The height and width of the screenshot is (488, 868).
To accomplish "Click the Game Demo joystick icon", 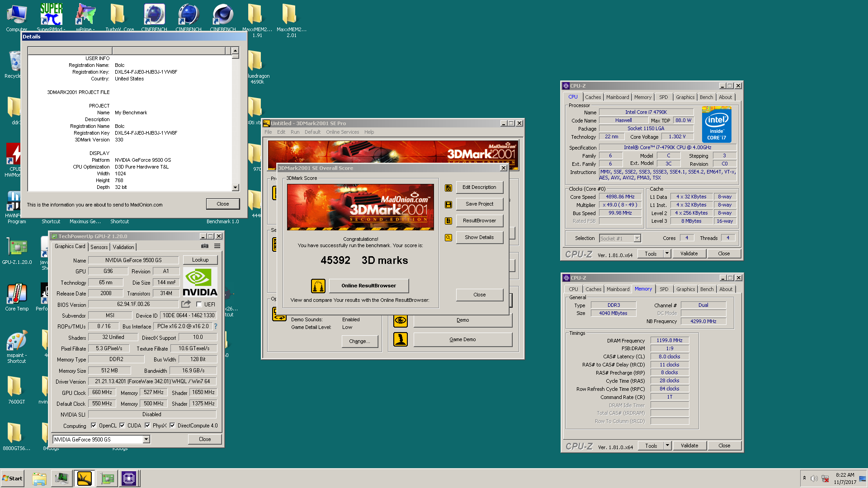I will coord(401,339).
